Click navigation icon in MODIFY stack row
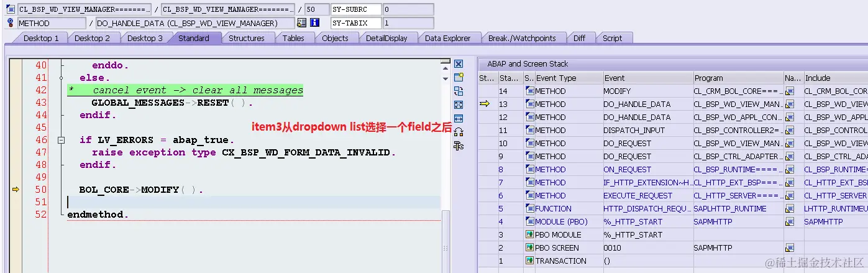 click(x=790, y=91)
